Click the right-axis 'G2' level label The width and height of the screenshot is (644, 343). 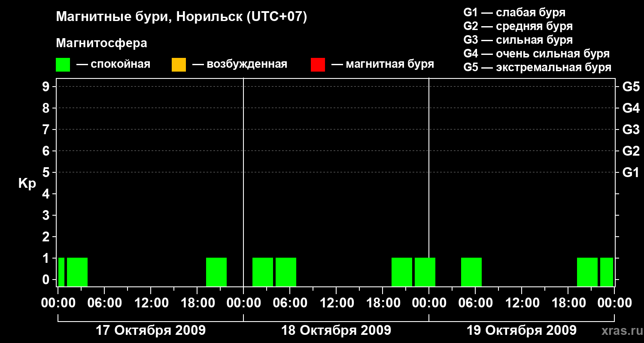[631, 151]
